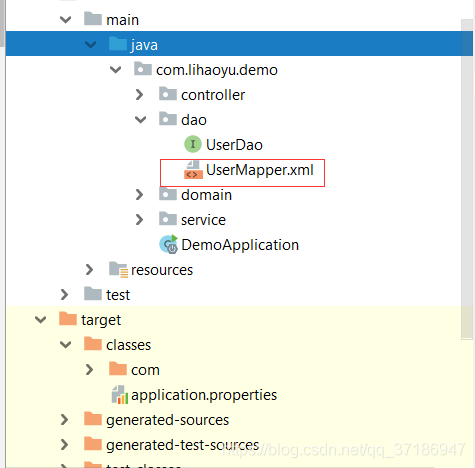Collapse the dao package
Image resolution: width=475 pixels, height=468 pixels.
(141, 119)
